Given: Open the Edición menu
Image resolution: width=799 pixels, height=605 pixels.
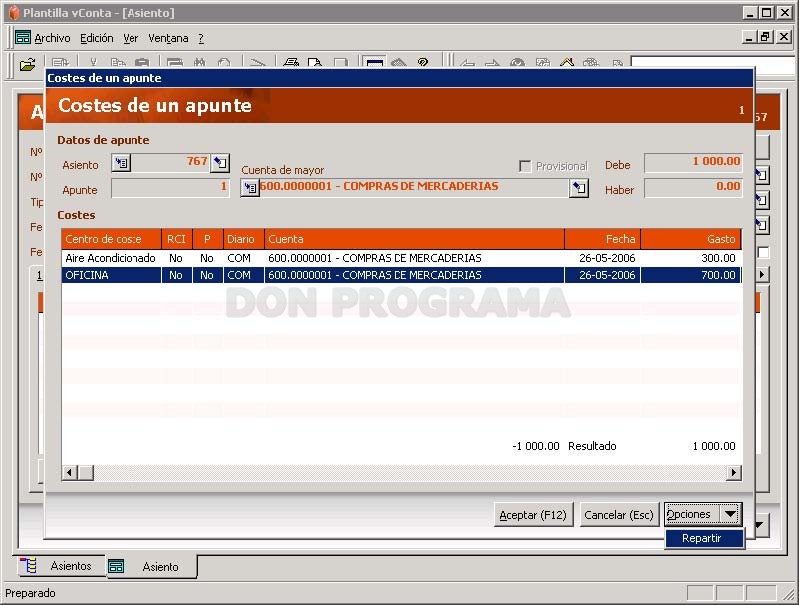Looking at the screenshot, I should (x=97, y=38).
